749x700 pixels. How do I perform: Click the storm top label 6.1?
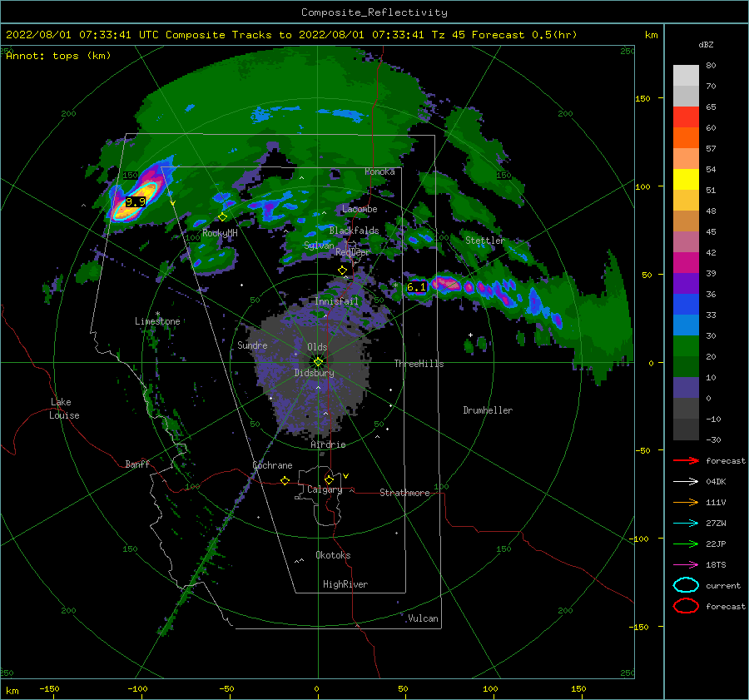(416, 287)
